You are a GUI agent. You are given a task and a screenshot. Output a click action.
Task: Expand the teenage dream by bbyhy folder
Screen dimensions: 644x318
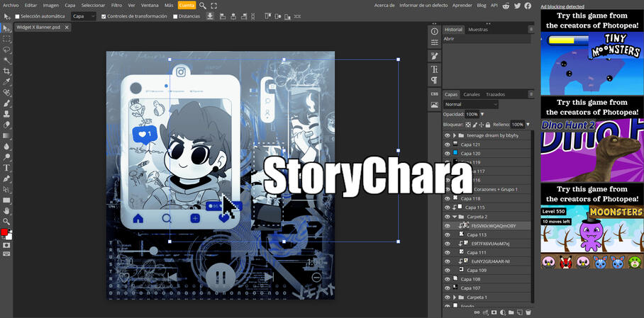[454, 135]
